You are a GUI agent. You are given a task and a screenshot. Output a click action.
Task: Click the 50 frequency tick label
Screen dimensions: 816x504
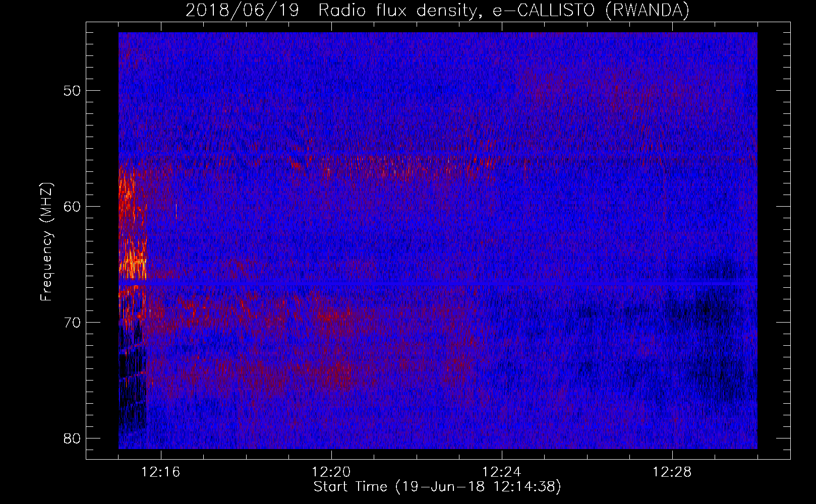point(73,91)
